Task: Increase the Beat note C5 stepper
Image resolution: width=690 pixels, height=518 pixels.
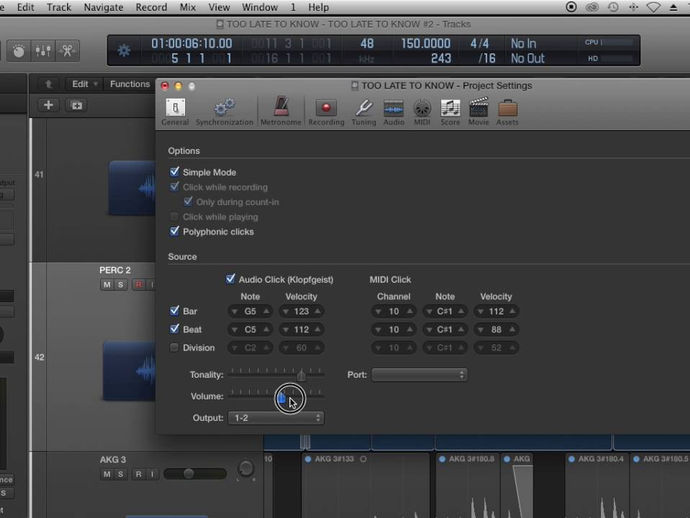Action: (267, 329)
